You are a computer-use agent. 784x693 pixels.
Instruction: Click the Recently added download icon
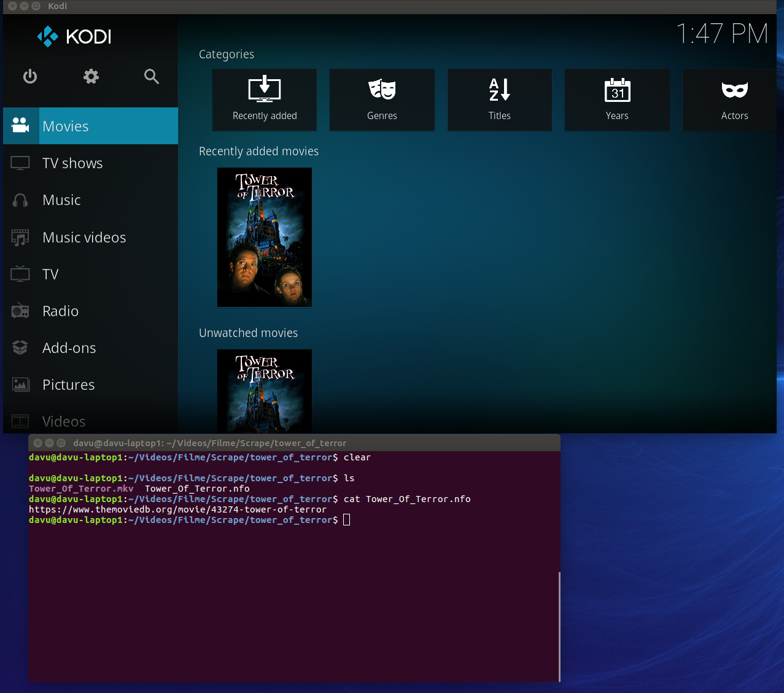tap(265, 90)
